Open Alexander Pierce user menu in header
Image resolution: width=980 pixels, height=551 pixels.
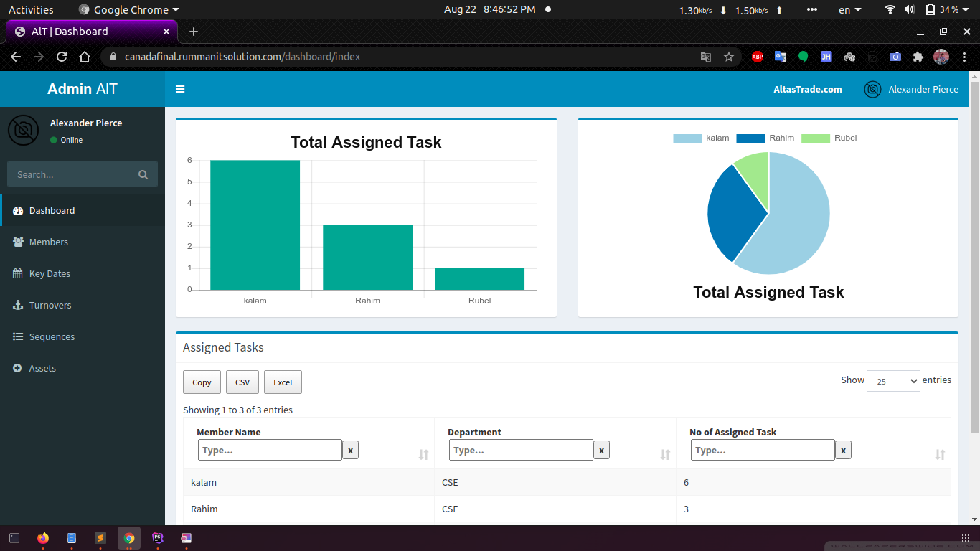(x=911, y=89)
